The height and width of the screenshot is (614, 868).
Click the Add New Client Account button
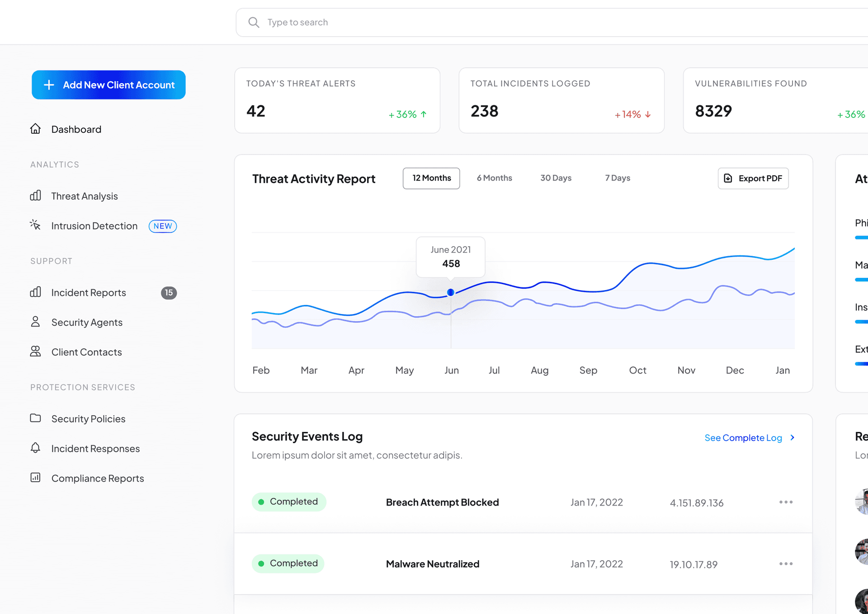pyautogui.click(x=109, y=84)
